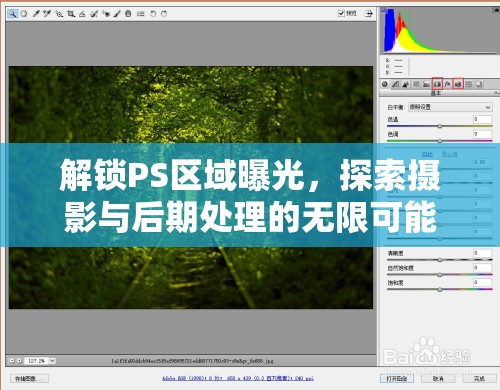This screenshot has height=390, width=500.
Task: Select the Adjustment Brush tool
Action: click(x=117, y=14)
